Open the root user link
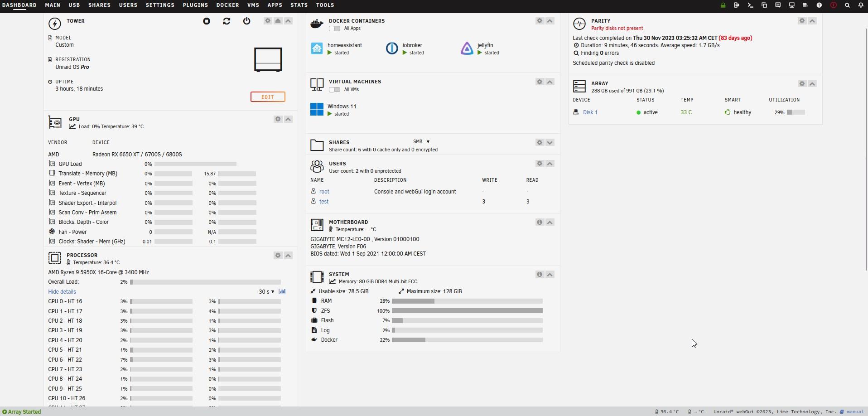 point(324,192)
